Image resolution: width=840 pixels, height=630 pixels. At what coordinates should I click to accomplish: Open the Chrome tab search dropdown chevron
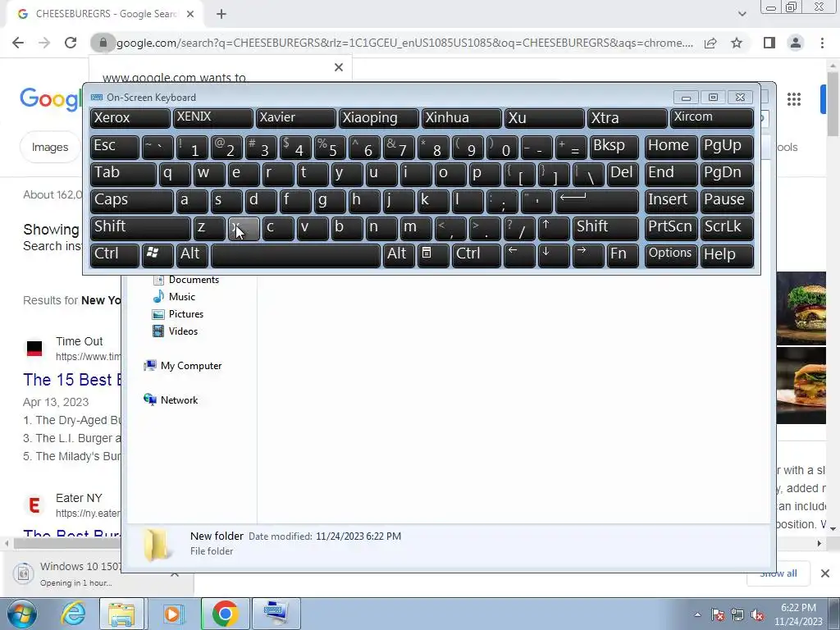(x=742, y=14)
